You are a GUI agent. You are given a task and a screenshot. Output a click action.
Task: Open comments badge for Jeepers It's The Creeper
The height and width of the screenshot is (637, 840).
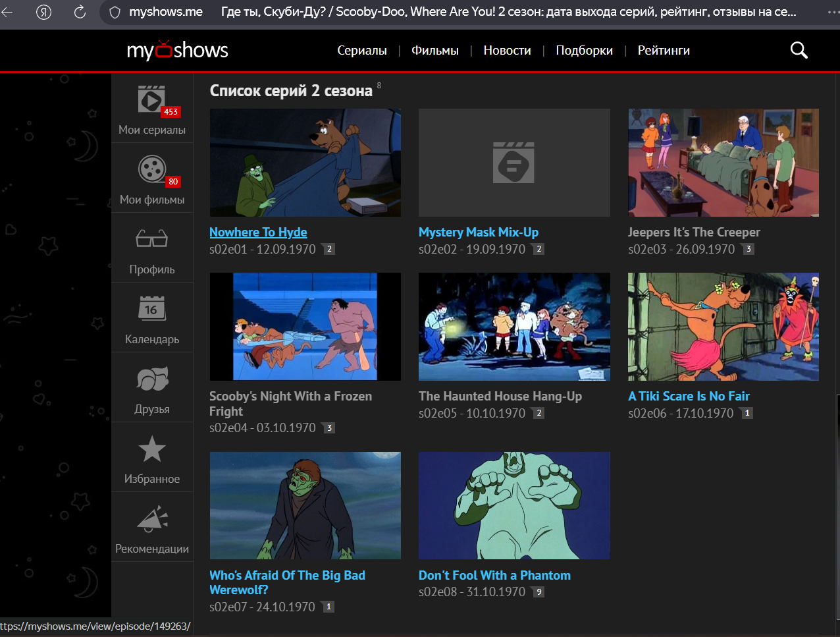748,249
